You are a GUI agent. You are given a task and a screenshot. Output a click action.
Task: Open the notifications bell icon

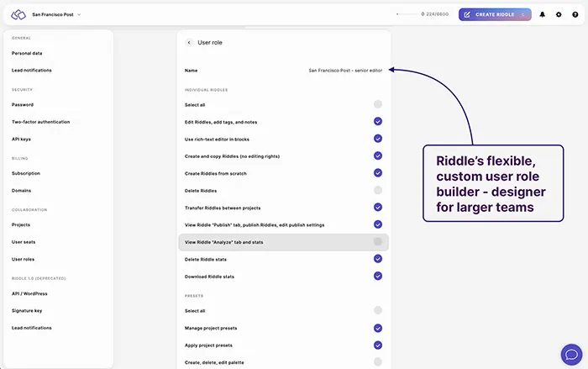(543, 14)
